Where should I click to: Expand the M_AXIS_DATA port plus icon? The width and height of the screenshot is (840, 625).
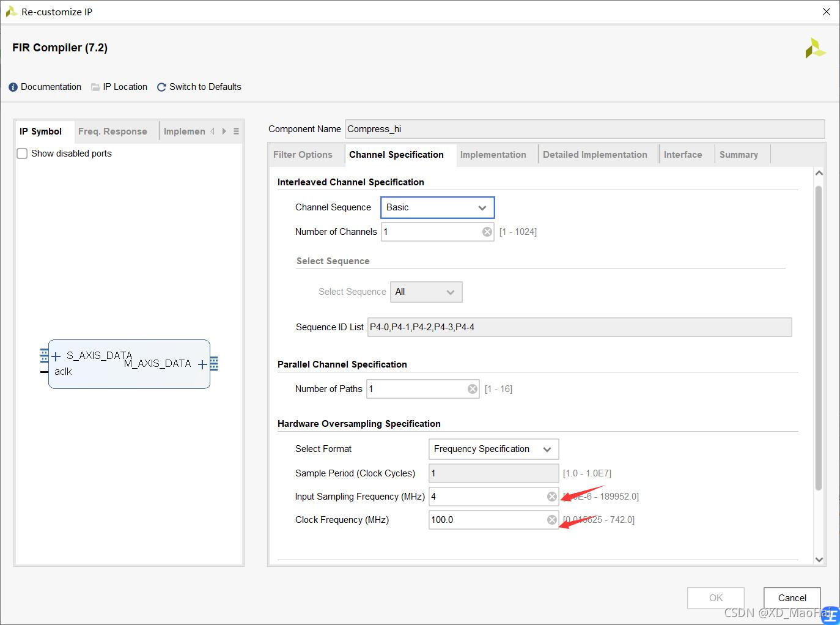click(x=202, y=364)
